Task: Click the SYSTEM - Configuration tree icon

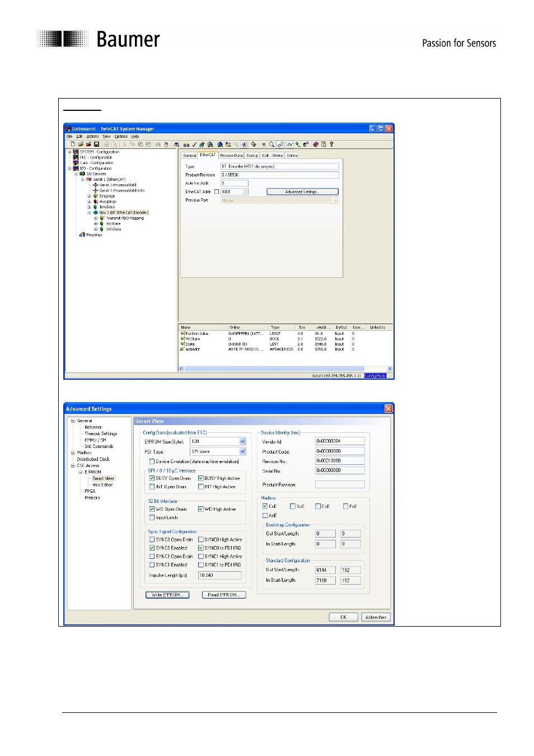Action: [x=76, y=152]
